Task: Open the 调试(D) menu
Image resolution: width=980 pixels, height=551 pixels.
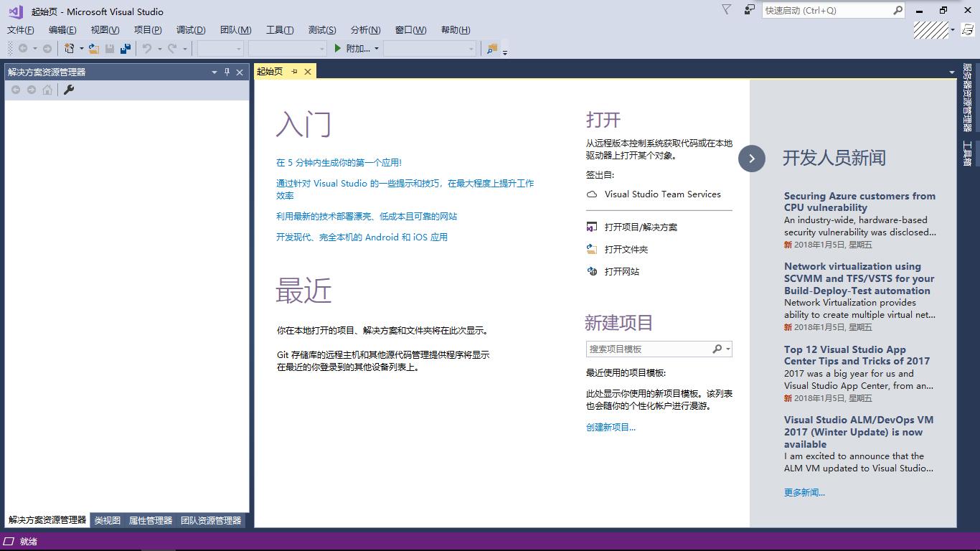Action: click(191, 29)
